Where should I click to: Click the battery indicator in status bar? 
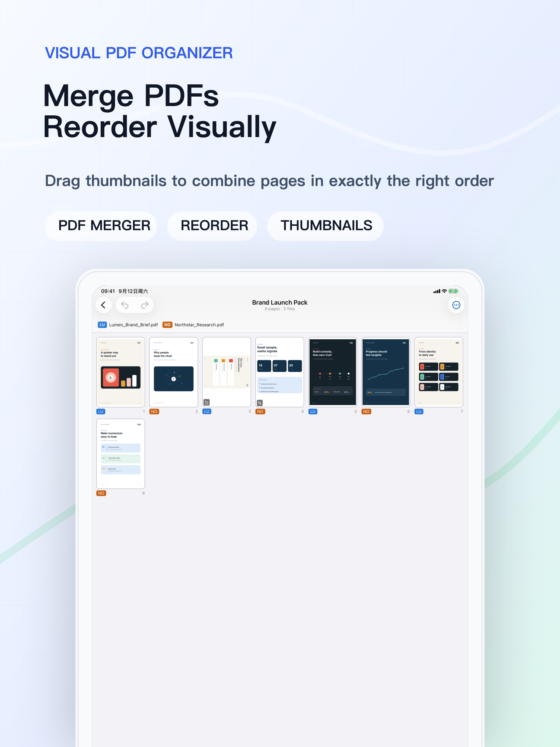pyautogui.click(x=453, y=291)
